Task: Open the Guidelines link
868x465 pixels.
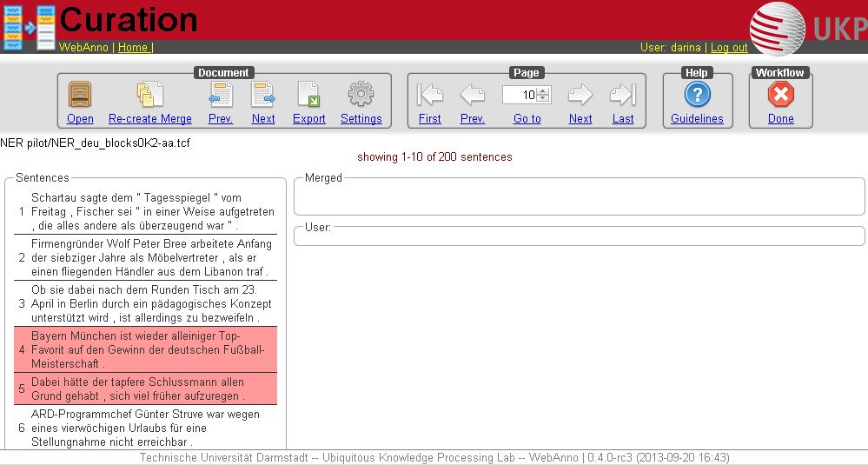Action: 697,118
